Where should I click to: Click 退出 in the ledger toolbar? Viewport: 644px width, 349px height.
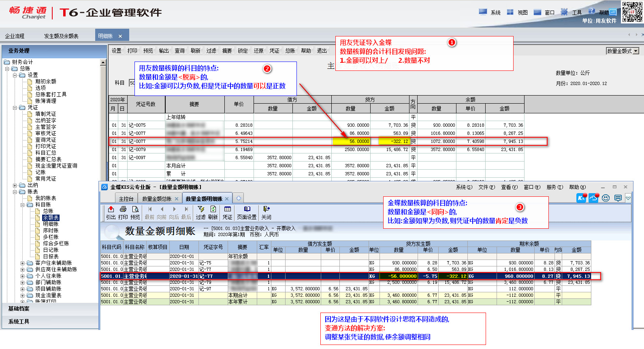[322, 51]
